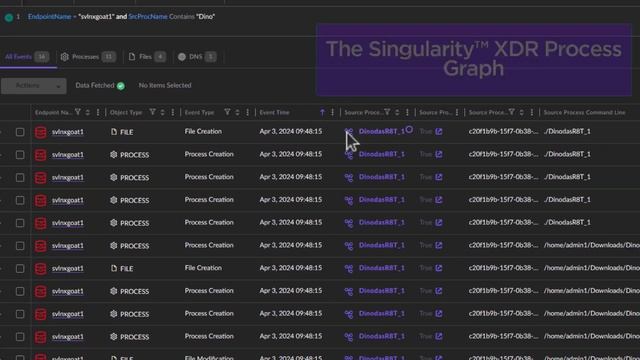Screen dimensions: 640x360
Task: Click True value in ./DinodasR8T_1 File Creation row
Action: pos(425,131)
